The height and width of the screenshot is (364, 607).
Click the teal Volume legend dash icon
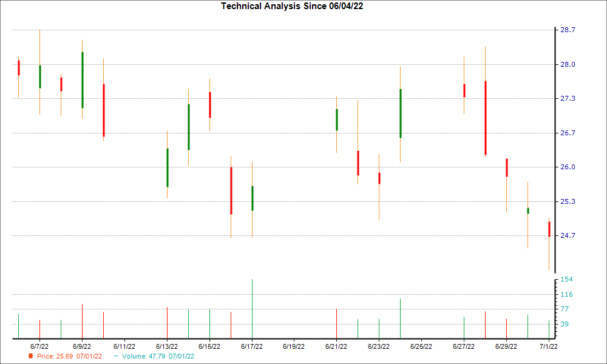[x=117, y=357]
